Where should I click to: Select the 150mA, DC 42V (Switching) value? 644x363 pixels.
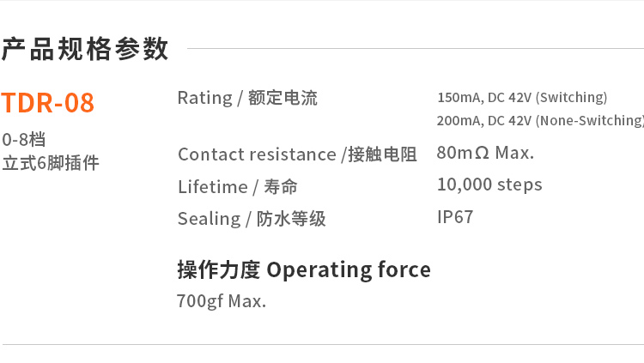[x=522, y=97]
